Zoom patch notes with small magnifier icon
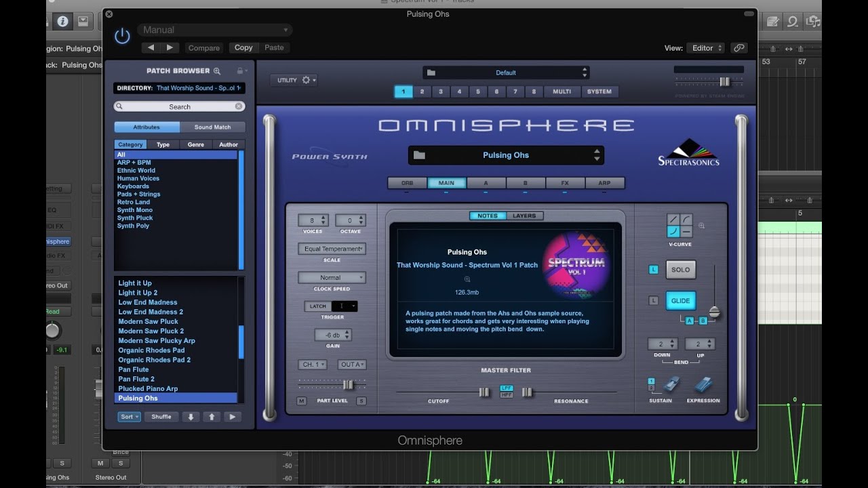The image size is (868, 488). tap(467, 279)
